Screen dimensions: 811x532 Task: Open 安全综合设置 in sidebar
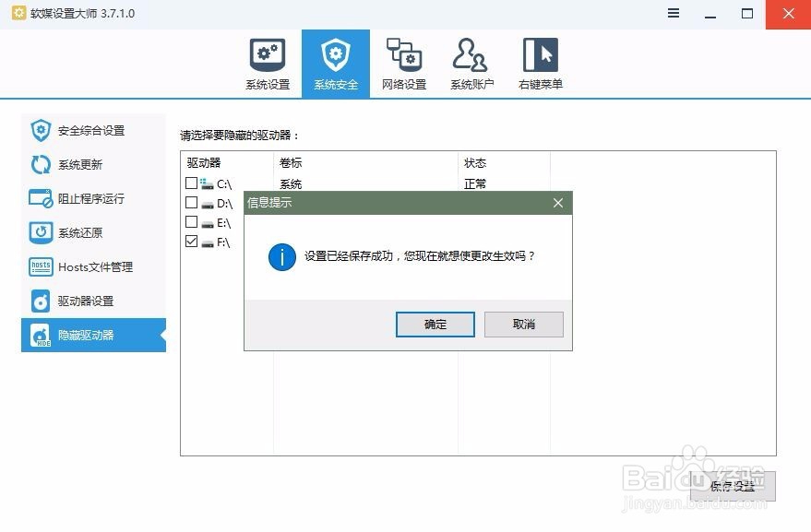pyautogui.click(x=93, y=131)
